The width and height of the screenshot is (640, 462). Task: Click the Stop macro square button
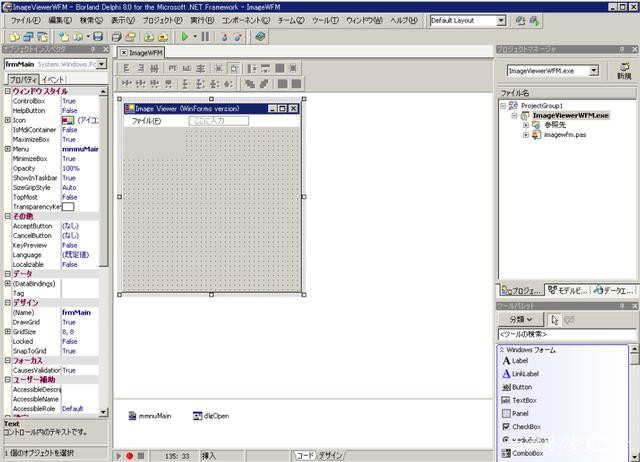[141, 456]
